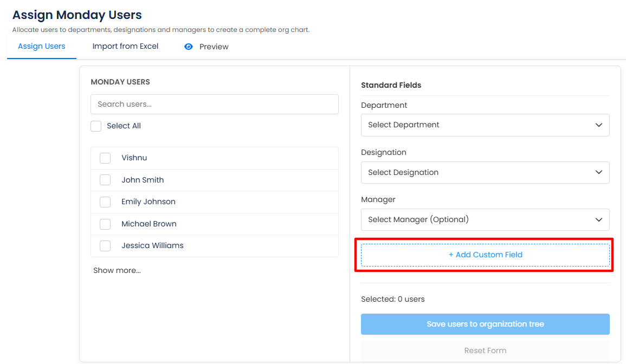
Task: Expand the Select Designation dropdown
Action: click(485, 172)
